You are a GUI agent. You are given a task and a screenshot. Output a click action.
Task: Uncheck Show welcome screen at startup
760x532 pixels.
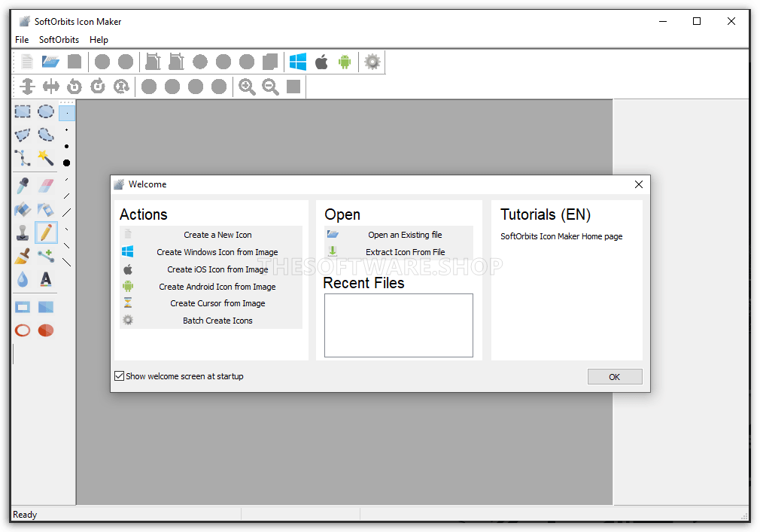119,376
